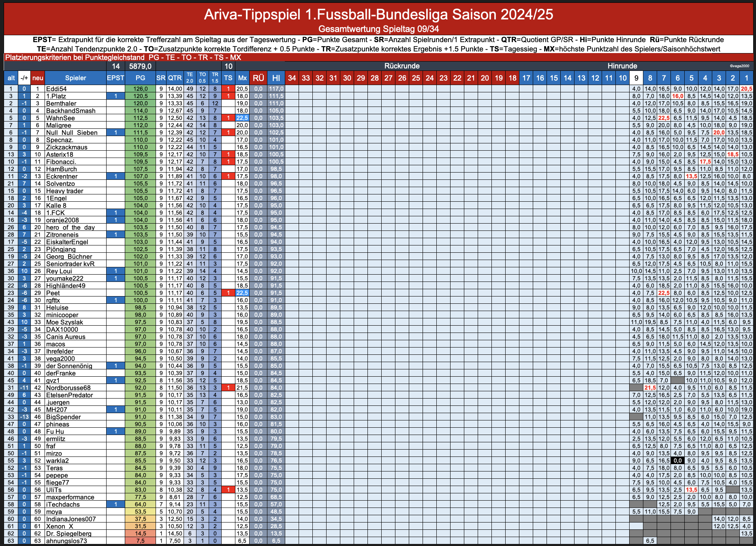The width and height of the screenshot is (756, 546).
Task: Click the PG value 7,5 for ahnungslos73
Action: click(140, 541)
